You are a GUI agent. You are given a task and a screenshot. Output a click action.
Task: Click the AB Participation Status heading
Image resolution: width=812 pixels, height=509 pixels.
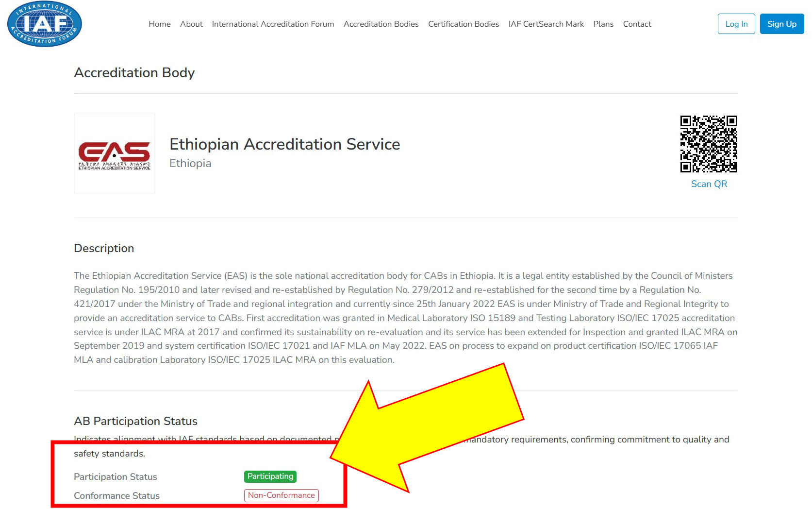pos(136,421)
